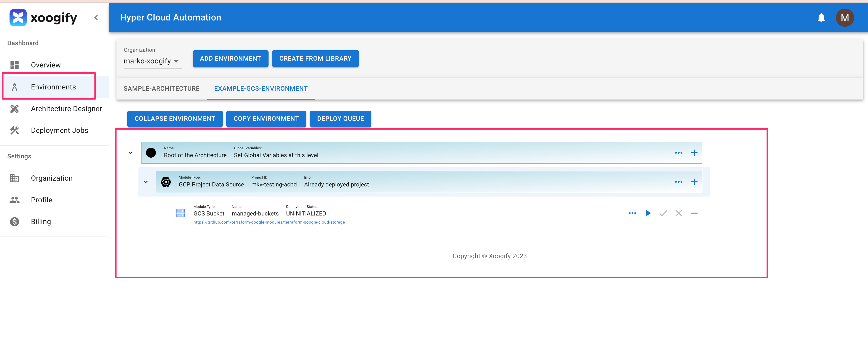Click the play icon on GCS Bucket row
The image size is (868, 338).
pyautogui.click(x=648, y=213)
